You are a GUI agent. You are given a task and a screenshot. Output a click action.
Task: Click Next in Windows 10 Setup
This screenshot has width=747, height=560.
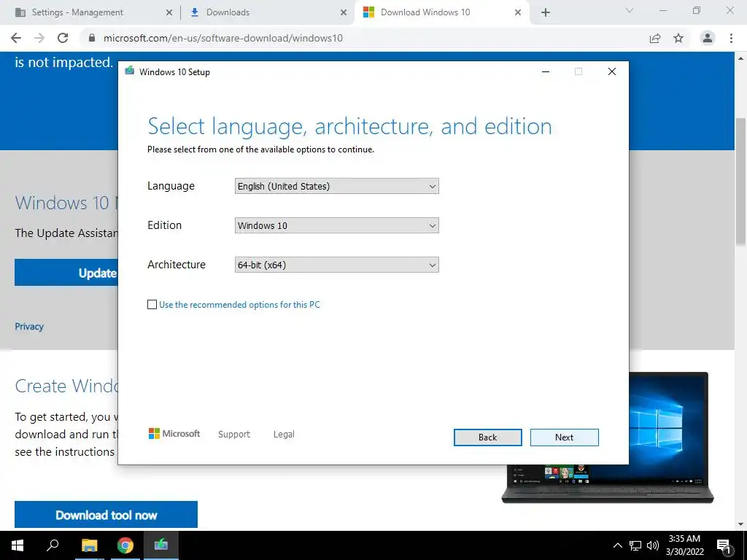(564, 437)
